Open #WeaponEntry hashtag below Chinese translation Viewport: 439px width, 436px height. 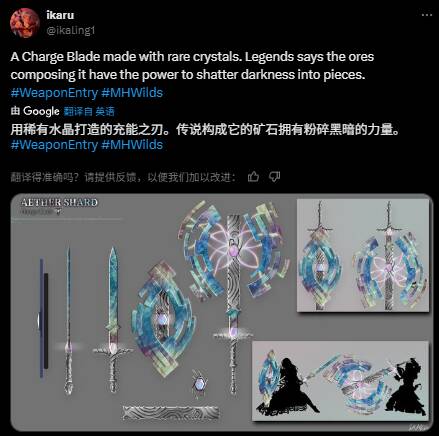coord(54,145)
